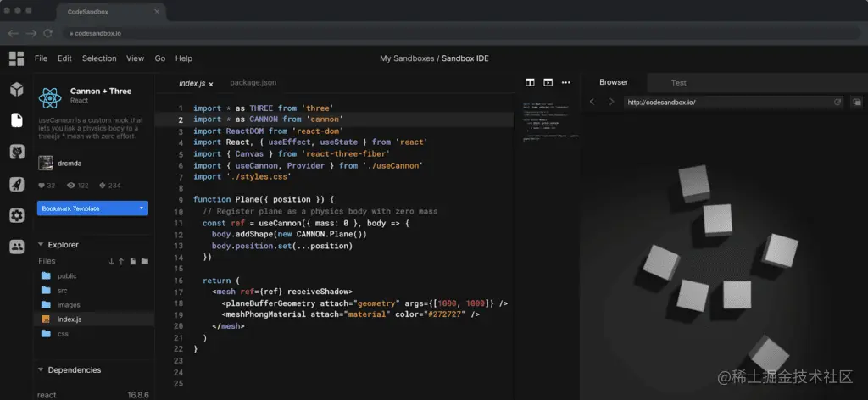Viewport: 868px width, 400px height.
Task: Open the css folder
Action: [63, 334]
